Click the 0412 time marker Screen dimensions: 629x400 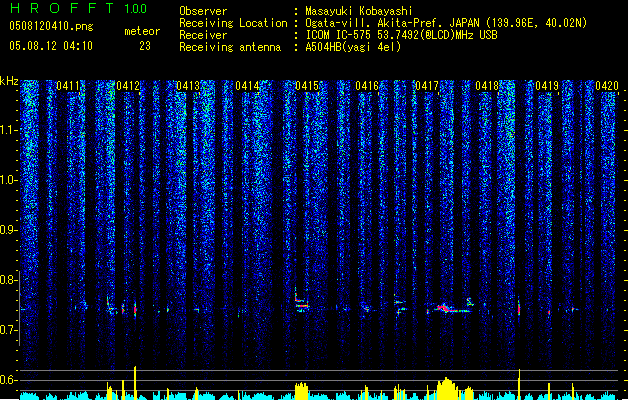pyautogui.click(x=128, y=86)
